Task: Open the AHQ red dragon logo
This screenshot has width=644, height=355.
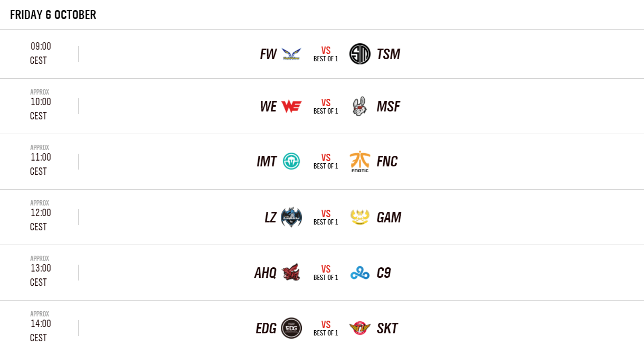Action: (x=291, y=273)
